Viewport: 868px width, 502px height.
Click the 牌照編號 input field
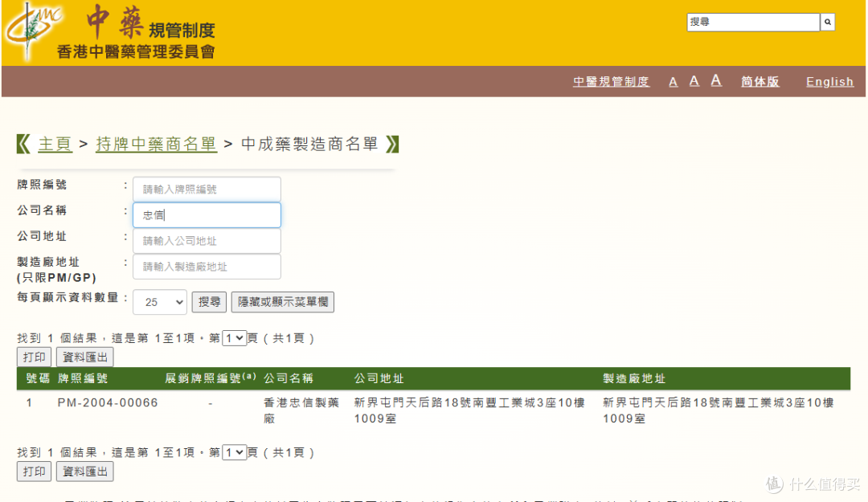[x=207, y=190]
